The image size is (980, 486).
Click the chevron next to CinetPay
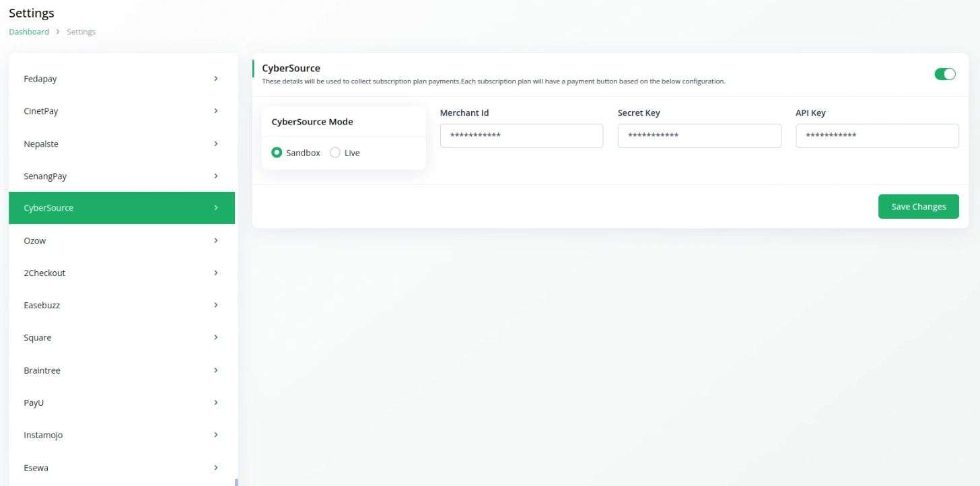tap(216, 111)
